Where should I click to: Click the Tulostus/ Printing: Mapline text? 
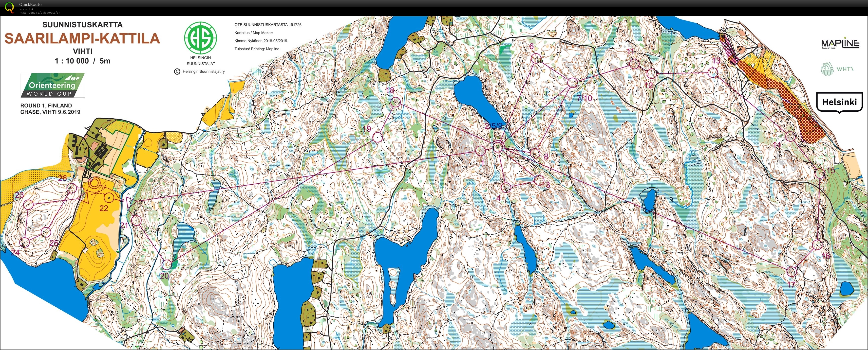point(257,49)
